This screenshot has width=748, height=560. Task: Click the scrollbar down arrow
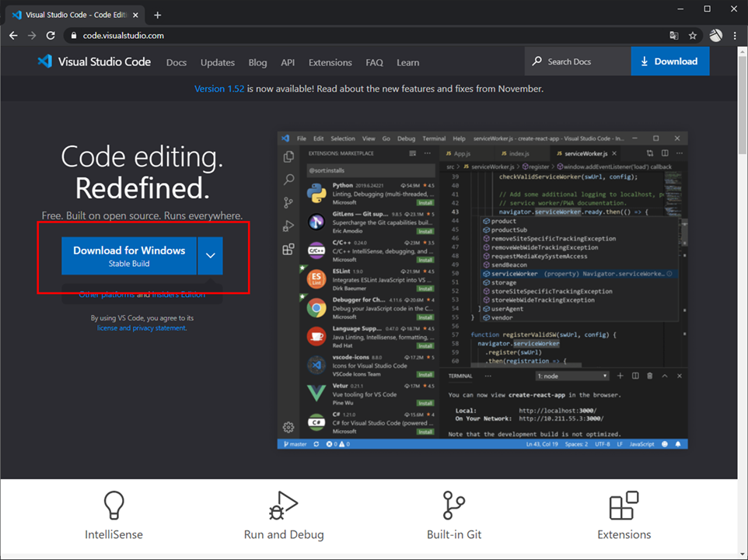pyautogui.click(x=743, y=555)
